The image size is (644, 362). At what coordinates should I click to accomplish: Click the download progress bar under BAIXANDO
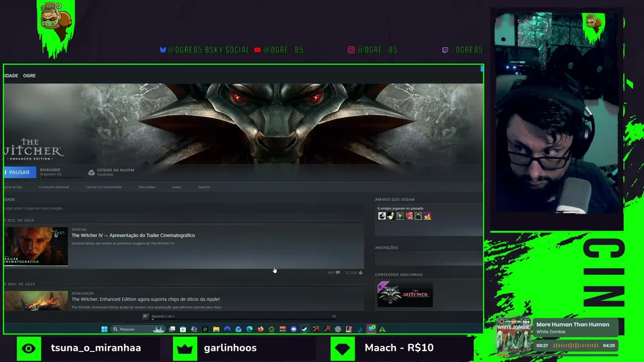[x=61, y=177]
